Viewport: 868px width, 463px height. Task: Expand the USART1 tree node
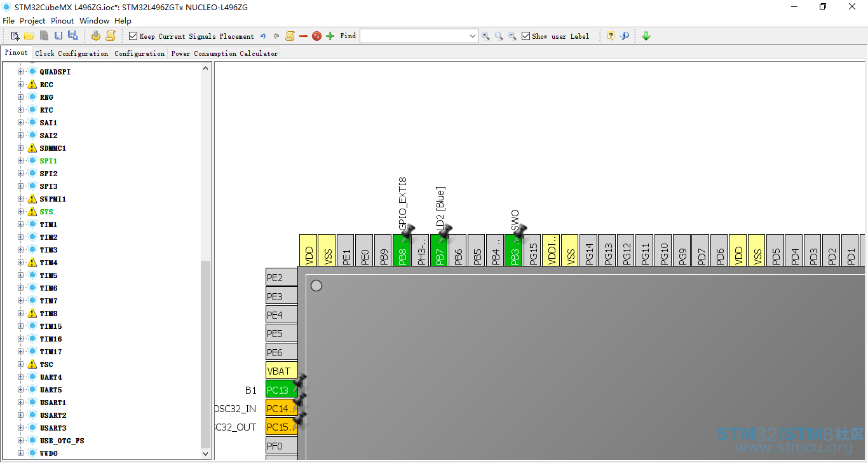pos(21,403)
